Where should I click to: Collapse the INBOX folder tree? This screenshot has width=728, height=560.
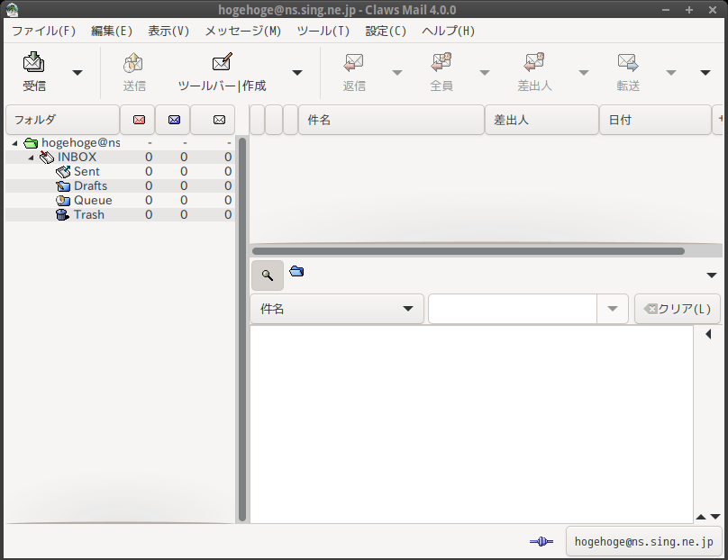click(32, 158)
